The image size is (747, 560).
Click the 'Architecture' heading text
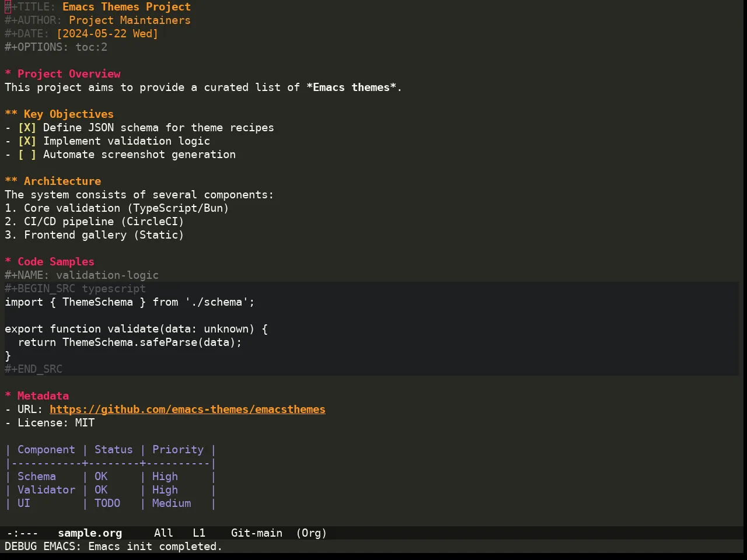click(62, 181)
